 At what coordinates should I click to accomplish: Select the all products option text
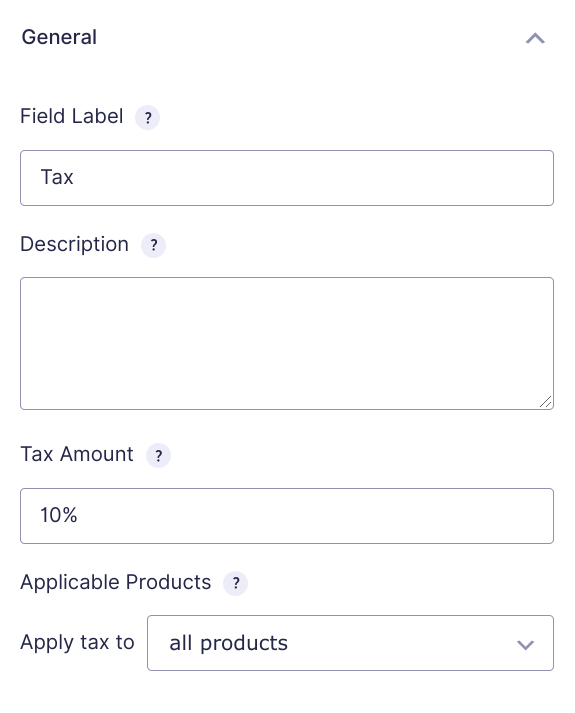pyautogui.click(x=229, y=643)
